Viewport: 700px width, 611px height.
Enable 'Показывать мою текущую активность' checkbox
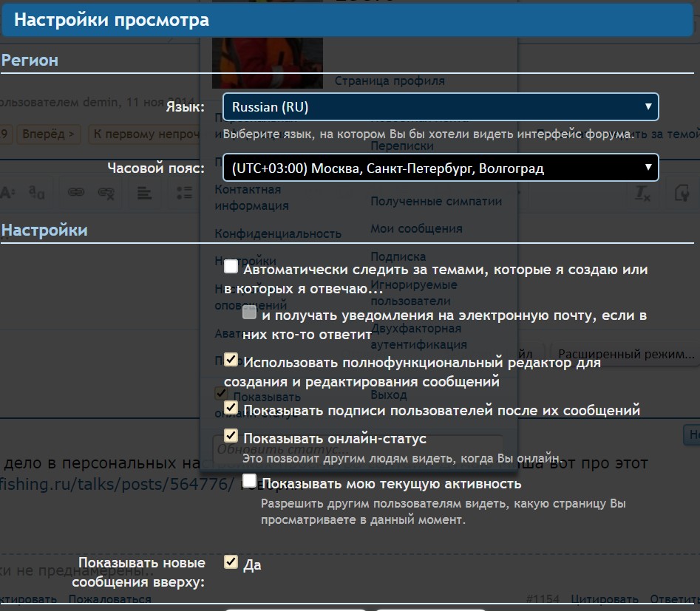coord(250,481)
